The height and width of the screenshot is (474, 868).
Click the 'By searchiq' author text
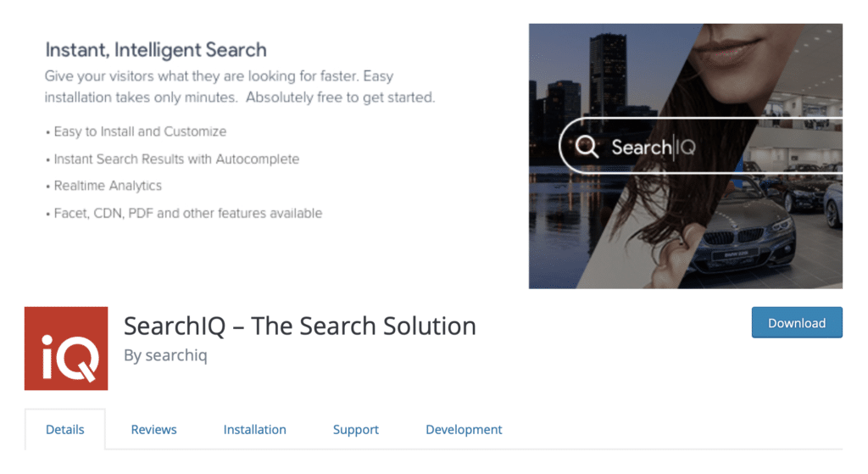tap(165, 355)
